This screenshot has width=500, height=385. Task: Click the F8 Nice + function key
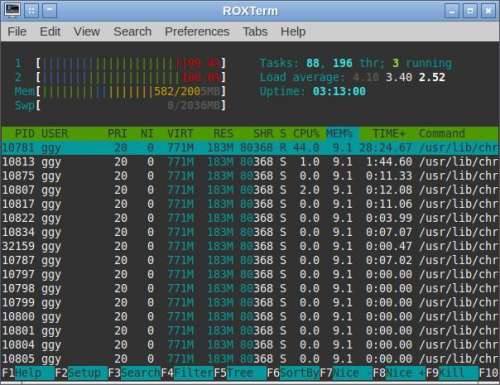pos(399,373)
